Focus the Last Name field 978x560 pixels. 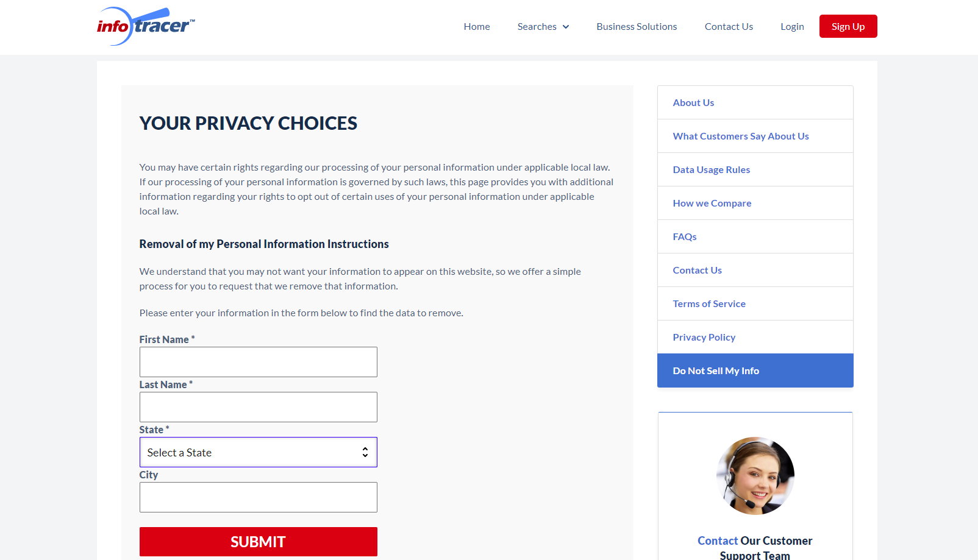coord(258,407)
